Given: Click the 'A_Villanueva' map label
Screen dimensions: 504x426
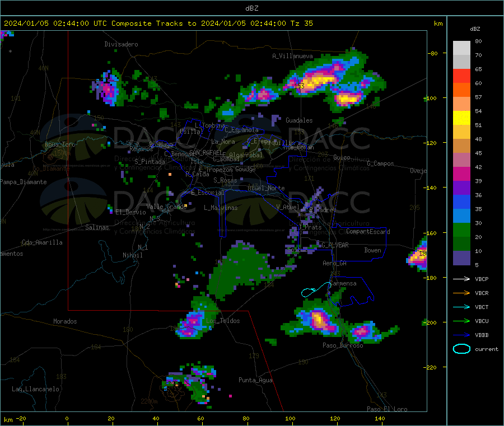Looking at the screenshot, I should tap(292, 56).
